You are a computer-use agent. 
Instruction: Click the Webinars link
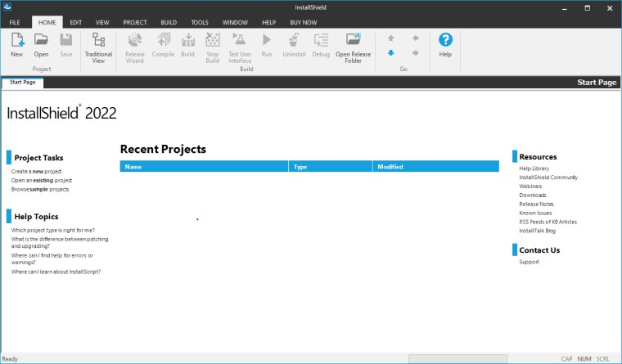pyautogui.click(x=530, y=186)
